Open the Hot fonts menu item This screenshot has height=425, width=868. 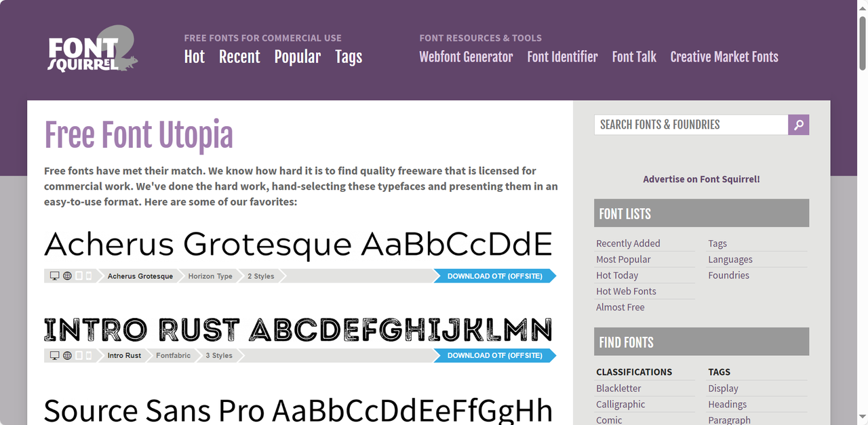coord(194,57)
